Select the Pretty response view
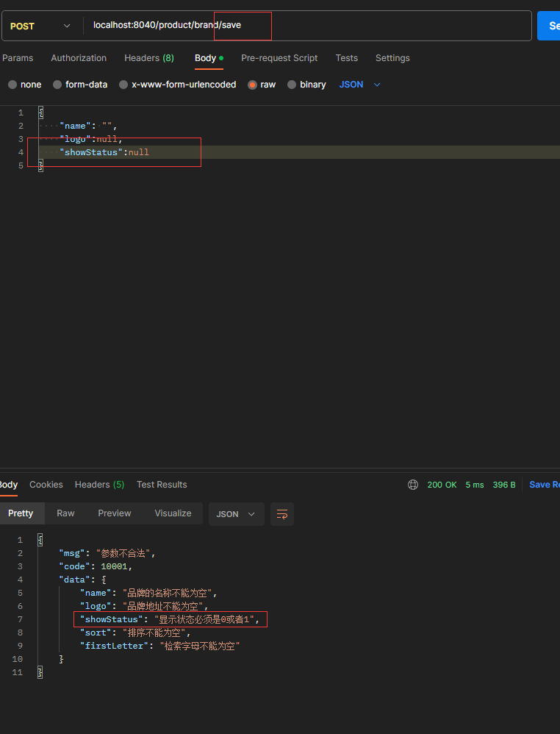The height and width of the screenshot is (734, 560). coord(21,513)
